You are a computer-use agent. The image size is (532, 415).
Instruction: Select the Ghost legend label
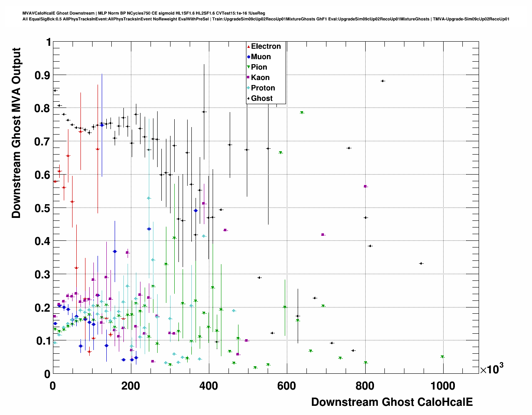pyautogui.click(x=262, y=98)
